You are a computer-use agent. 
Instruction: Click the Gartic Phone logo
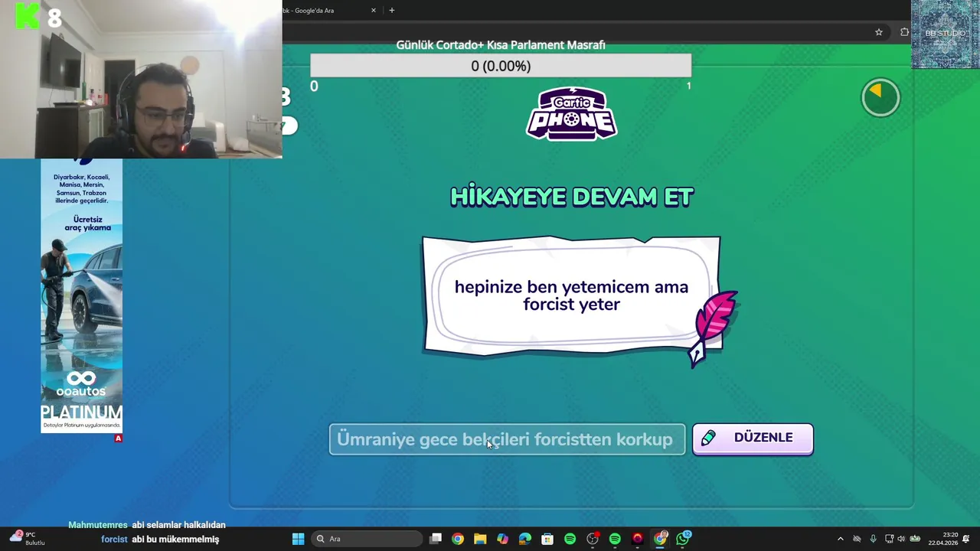click(571, 113)
